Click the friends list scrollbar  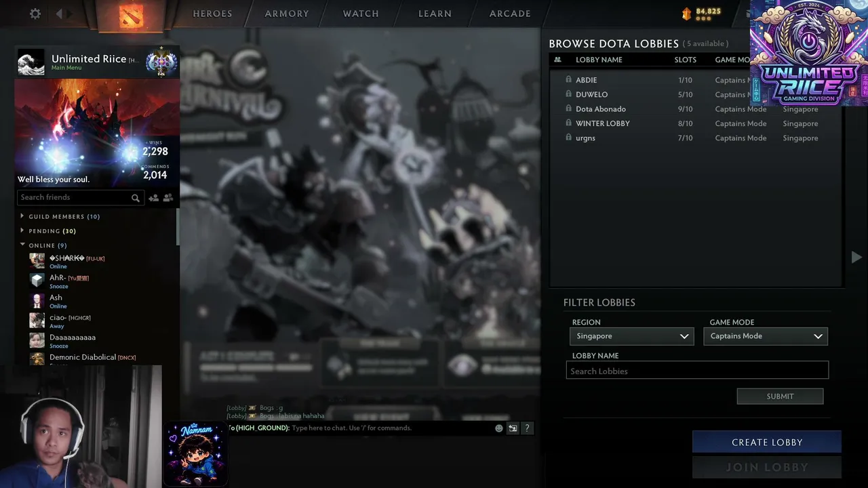(178, 227)
